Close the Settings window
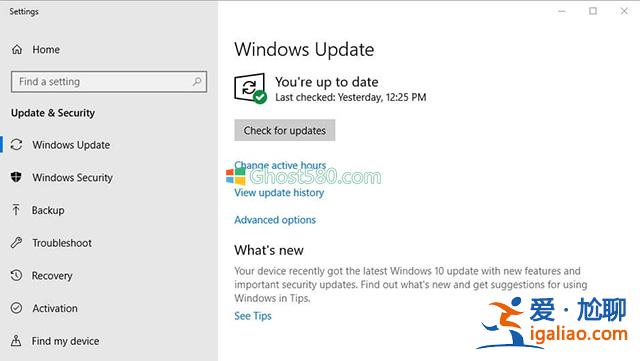The image size is (640, 361). 624,11
